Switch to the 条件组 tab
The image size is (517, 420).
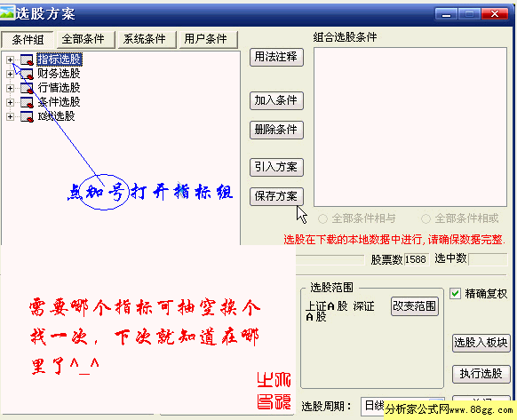coord(28,40)
